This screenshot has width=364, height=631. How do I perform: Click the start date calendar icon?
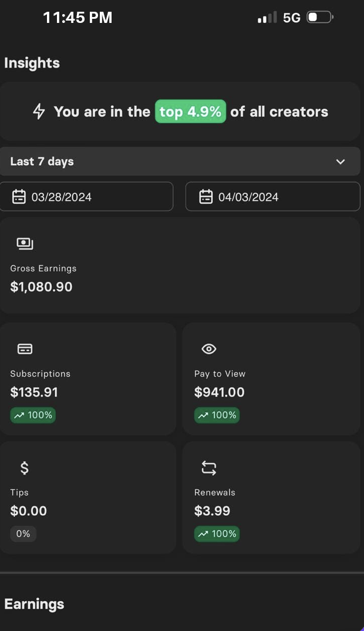[x=19, y=197]
